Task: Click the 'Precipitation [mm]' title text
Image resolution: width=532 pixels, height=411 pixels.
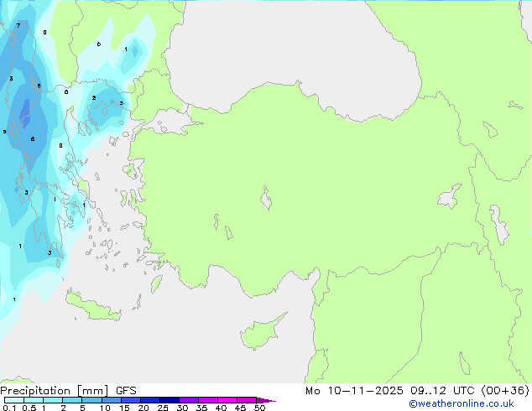Action: pyautogui.click(x=55, y=391)
